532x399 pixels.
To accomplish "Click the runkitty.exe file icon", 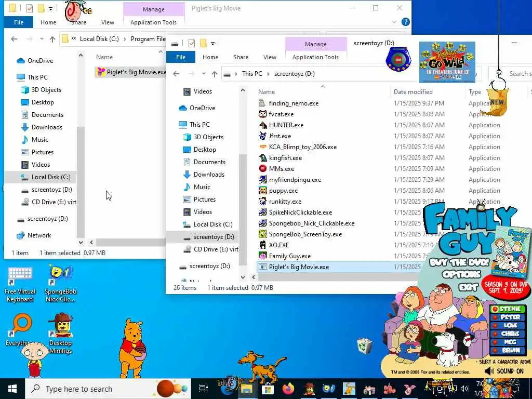I will coord(262,201).
